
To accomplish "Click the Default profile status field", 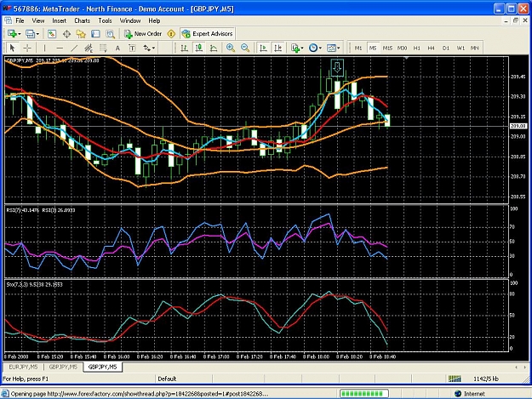I will [x=184, y=379].
